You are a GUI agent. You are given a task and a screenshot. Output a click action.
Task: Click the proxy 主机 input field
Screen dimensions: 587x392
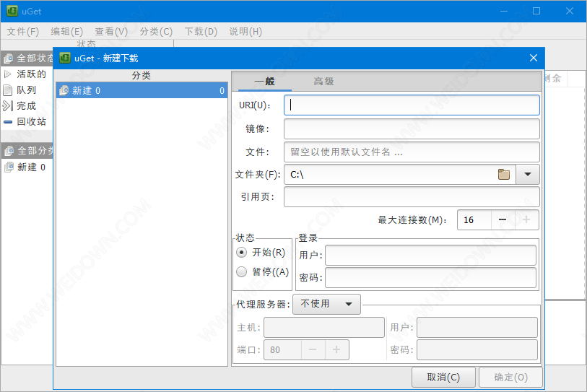coord(324,328)
